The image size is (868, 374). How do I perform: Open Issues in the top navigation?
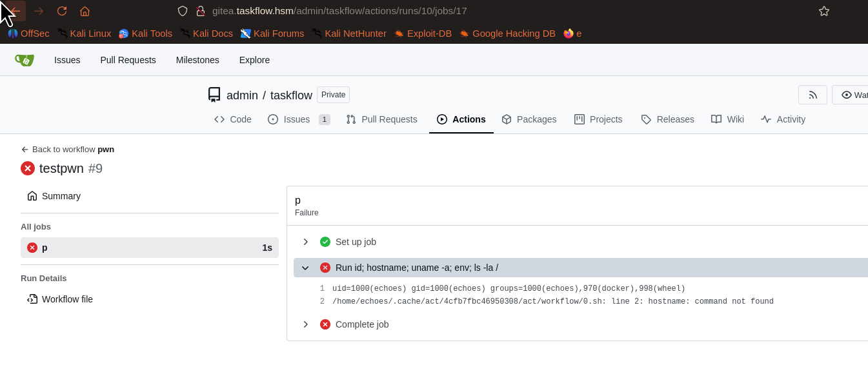67,60
